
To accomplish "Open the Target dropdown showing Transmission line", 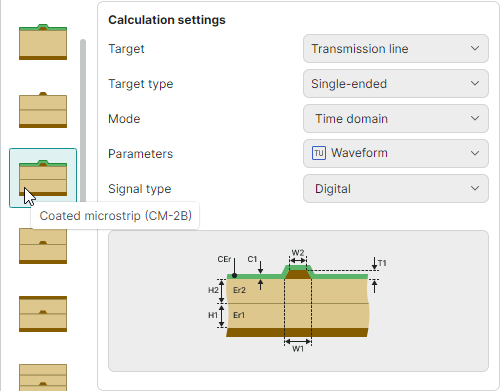I will coord(396,49).
